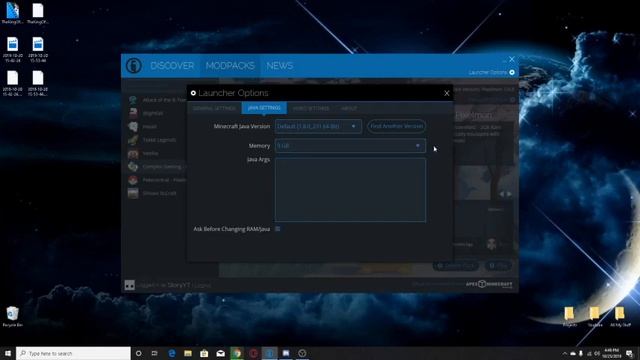Image resolution: width=640 pixels, height=360 pixels.
Task: Select the Projects desktop folder
Action: [x=569, y=317]
